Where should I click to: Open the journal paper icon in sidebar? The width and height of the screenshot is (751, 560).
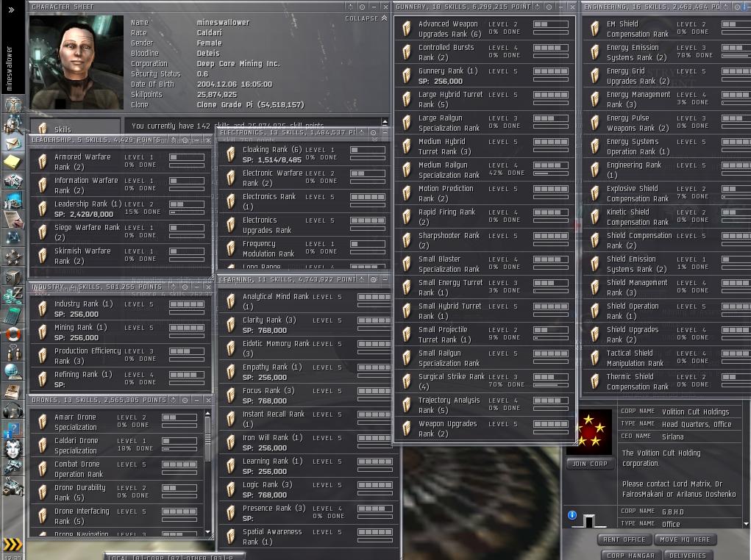(x=13, y=219)
